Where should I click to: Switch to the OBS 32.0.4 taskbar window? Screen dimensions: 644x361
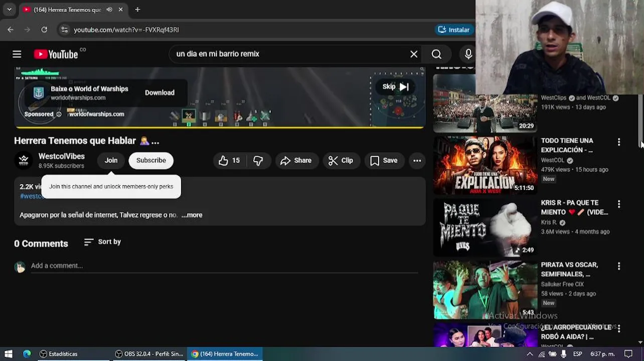point(149,354)
